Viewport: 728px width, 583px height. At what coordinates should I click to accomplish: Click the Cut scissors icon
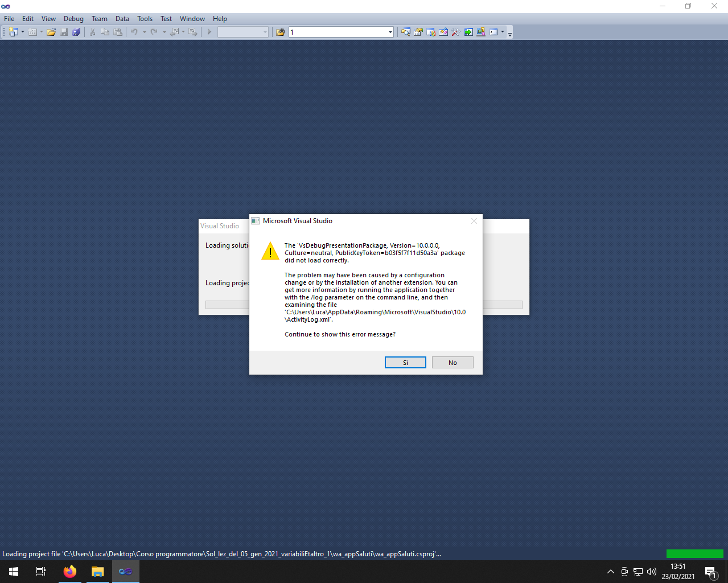92,32
